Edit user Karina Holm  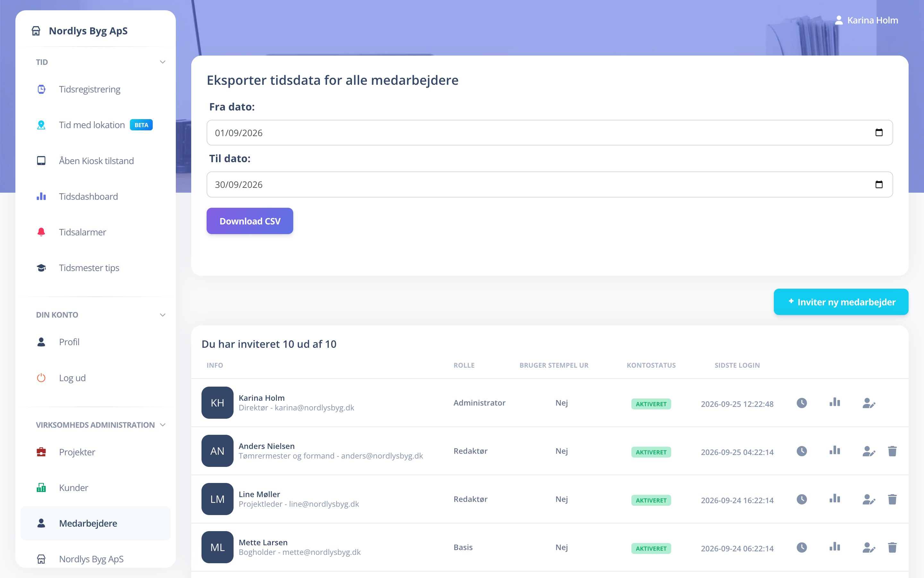pyautogui.click(x=868, y=403)
